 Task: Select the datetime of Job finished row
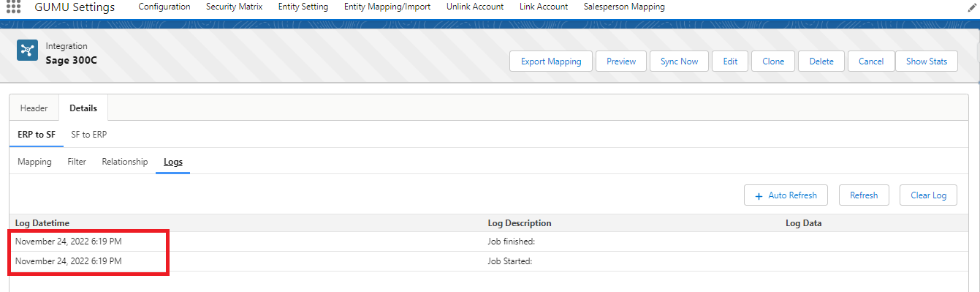69,241
